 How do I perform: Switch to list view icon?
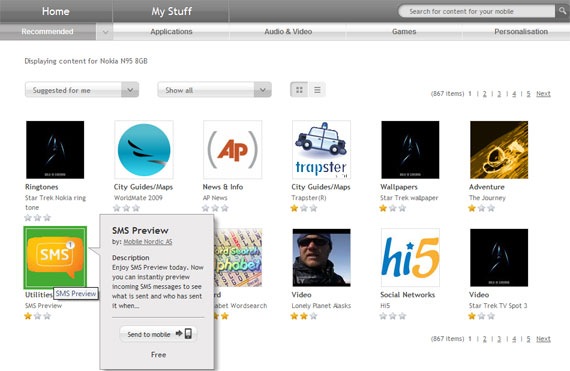(317, 90)
